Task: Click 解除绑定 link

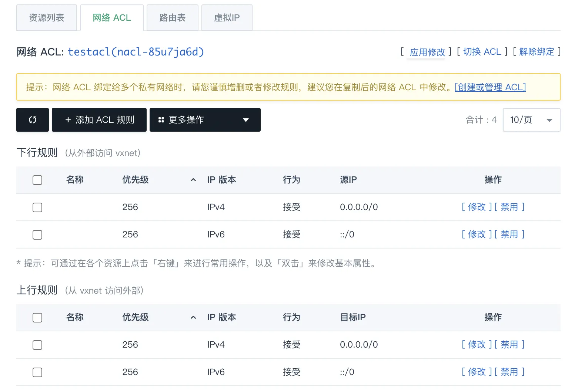Action: [537, 52]
